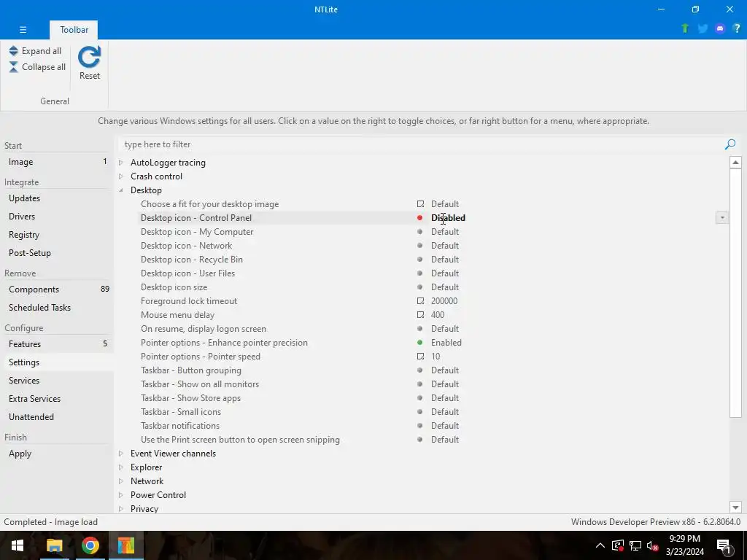Toggle dot for Taskbar - Button grouping
The width and height of the screenshot is (747, 560).
(419, 370)
